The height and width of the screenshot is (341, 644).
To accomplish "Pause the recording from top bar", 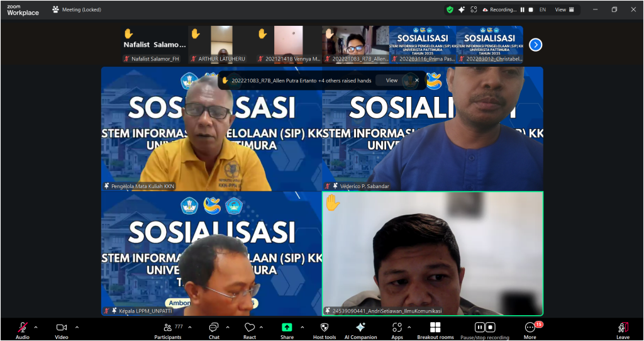I will tap(522, 9).
